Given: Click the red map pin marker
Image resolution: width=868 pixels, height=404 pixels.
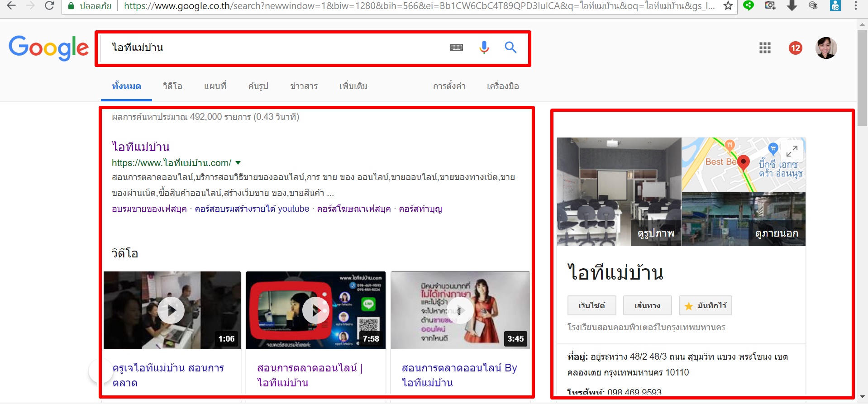Looking at the screenshot, I should 743,162.
